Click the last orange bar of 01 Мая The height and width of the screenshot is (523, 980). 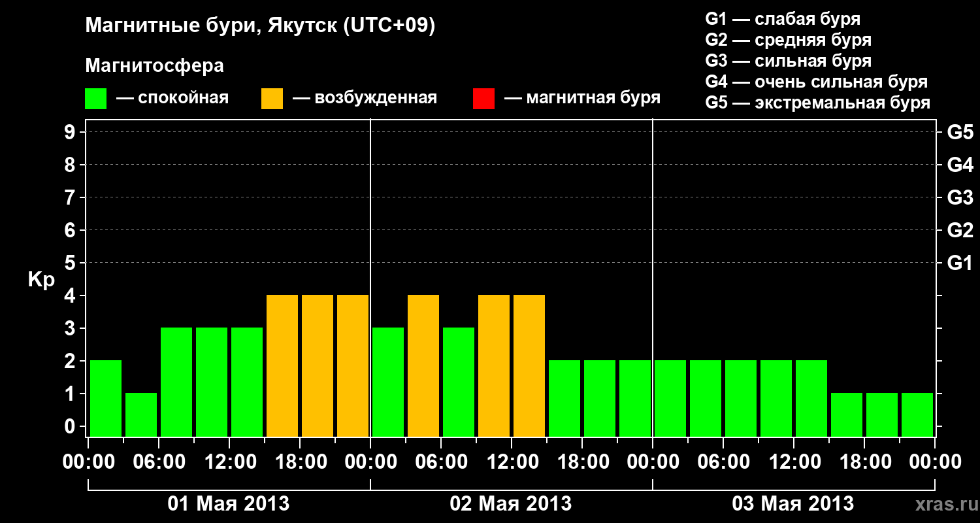point(353,365)
